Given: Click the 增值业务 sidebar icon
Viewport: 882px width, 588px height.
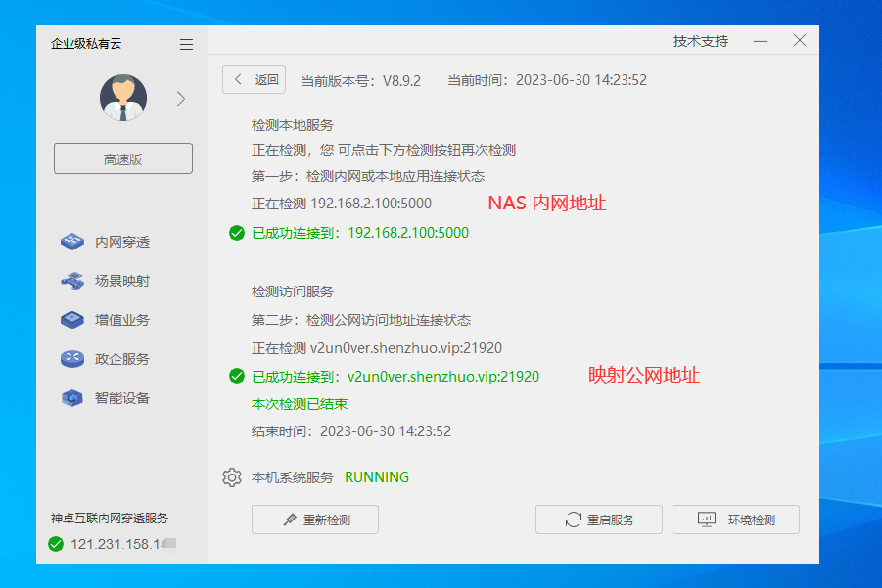Looking at the screenshot, I should click(72, 319).
